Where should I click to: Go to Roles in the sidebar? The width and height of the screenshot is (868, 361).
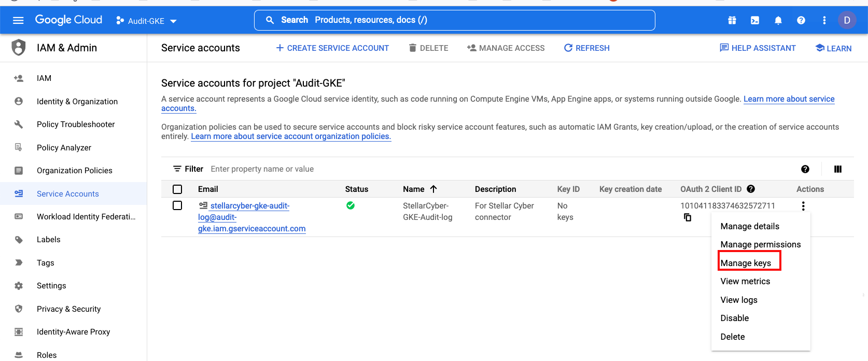point(47,355)
